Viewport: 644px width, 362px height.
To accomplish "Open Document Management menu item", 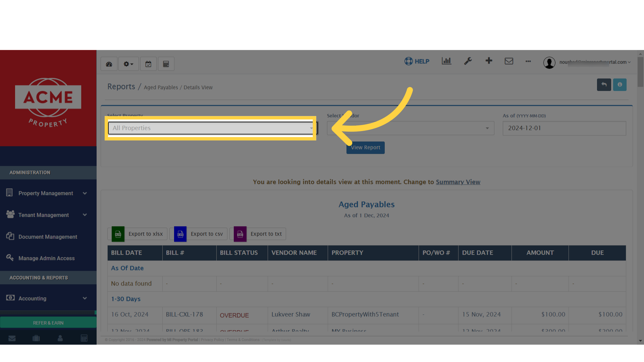I will 47,237.
